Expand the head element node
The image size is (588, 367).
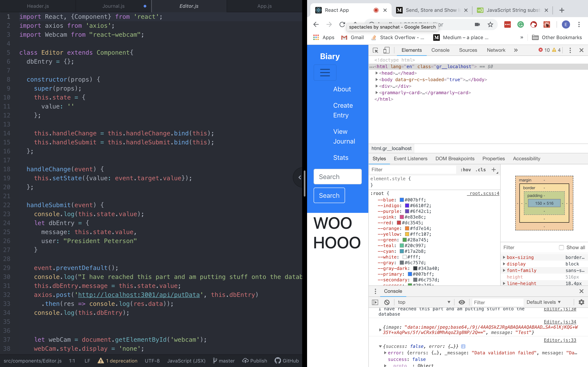point(377,73)
